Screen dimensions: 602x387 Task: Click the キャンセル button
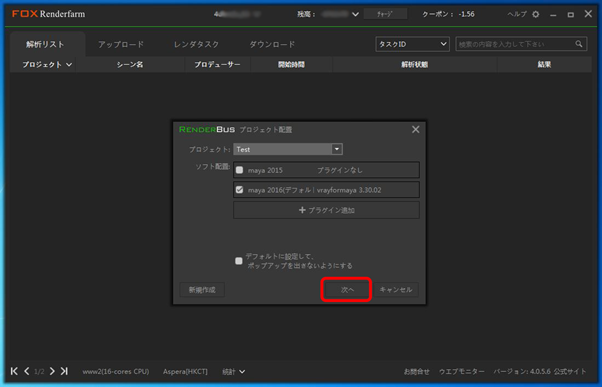(x=396, y=289)
